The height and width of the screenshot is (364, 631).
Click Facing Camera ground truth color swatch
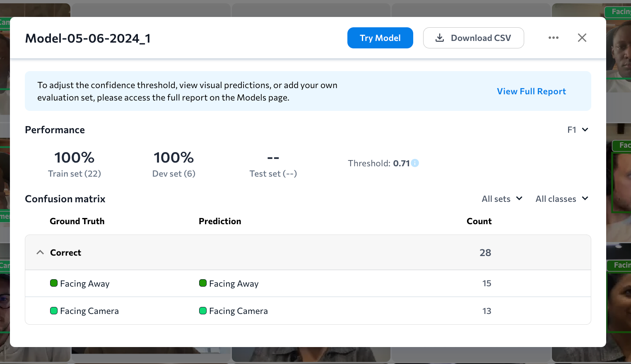click(54, 311)
